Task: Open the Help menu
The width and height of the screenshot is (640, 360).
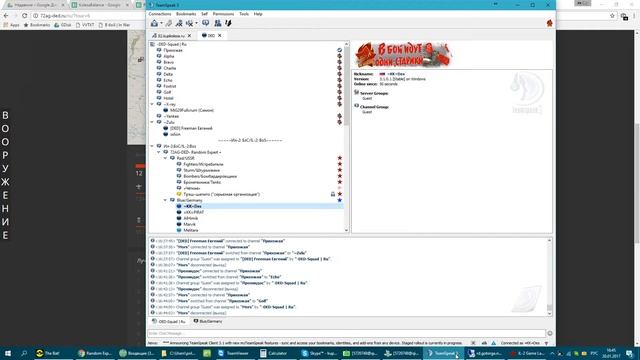Action: pos(258,14)
